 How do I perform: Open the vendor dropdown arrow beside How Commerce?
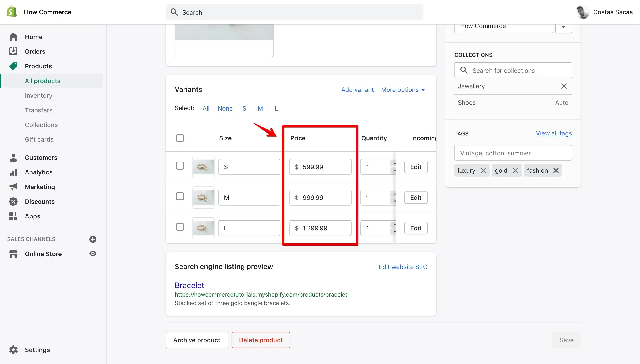(x=563, y=27)
